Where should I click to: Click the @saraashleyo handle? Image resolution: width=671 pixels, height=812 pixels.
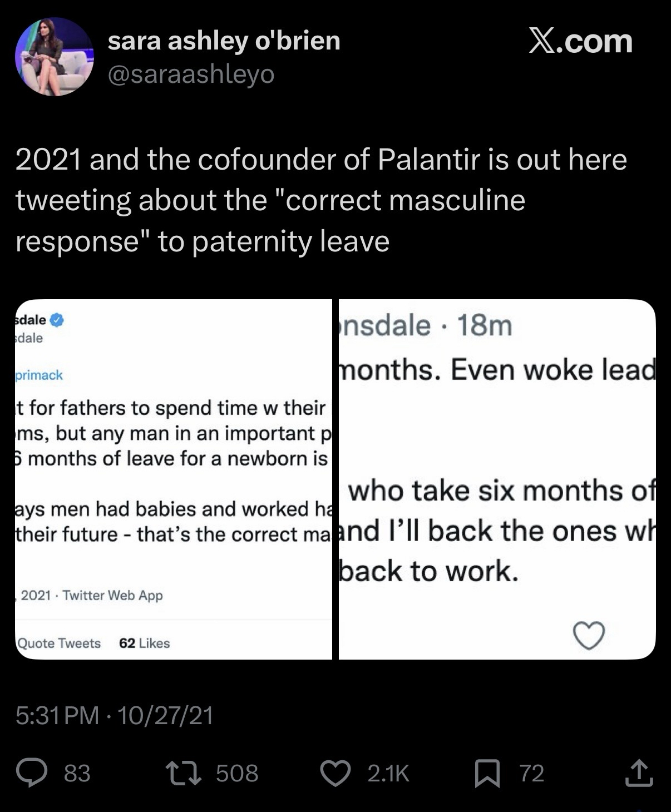(191, 74)
